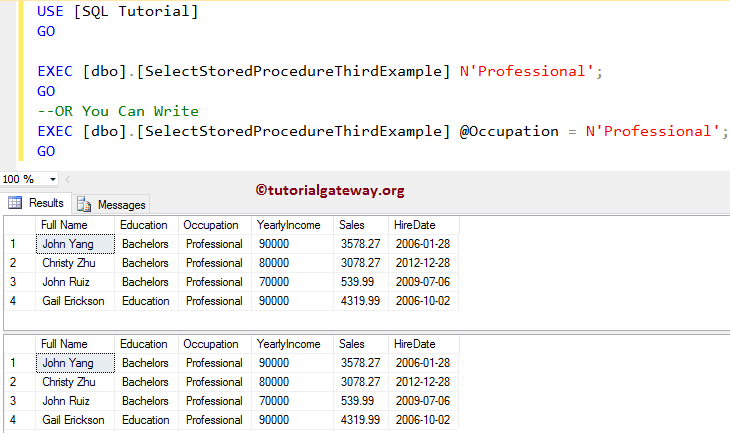Click the HireDate header in upper grid

tap(424, 225)
